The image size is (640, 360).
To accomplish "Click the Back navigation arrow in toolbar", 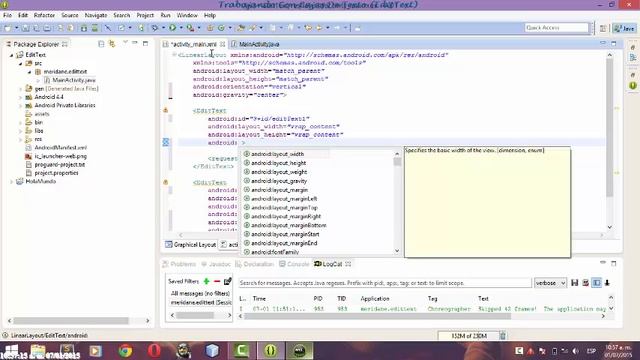I will click(x=319, y=28).
